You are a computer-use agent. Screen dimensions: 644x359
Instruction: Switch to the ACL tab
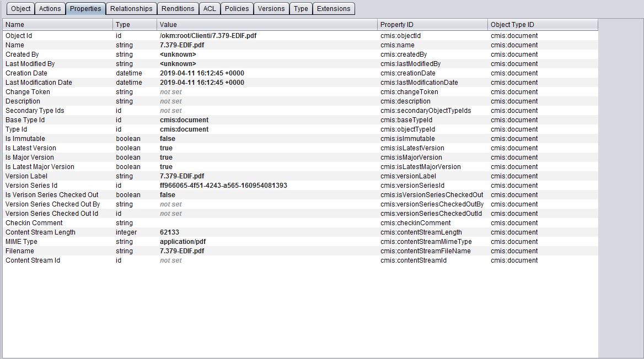(x=210, y=9)
